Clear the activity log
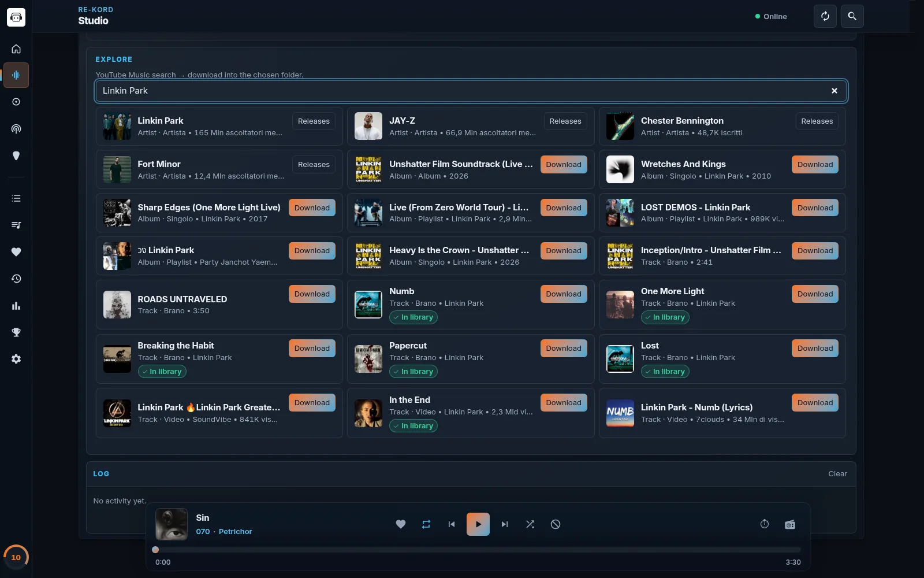Screen dimensions: 924x578 point(837,474)
